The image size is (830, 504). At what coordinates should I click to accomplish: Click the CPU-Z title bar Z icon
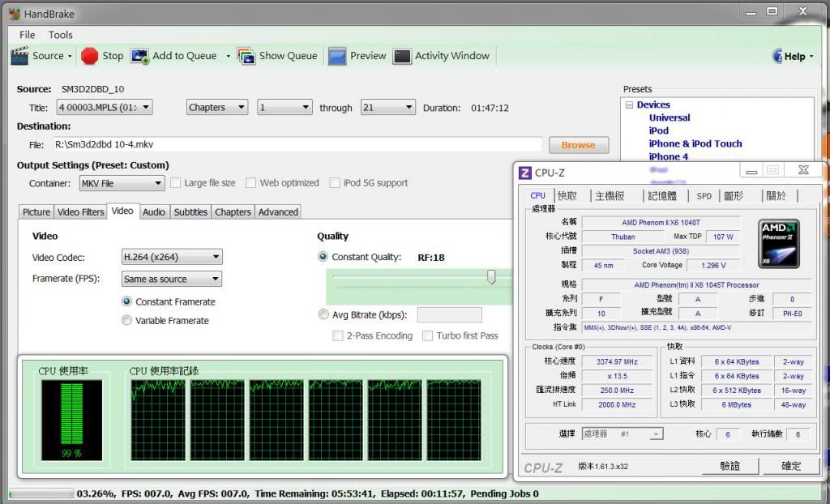pos(525,173)
